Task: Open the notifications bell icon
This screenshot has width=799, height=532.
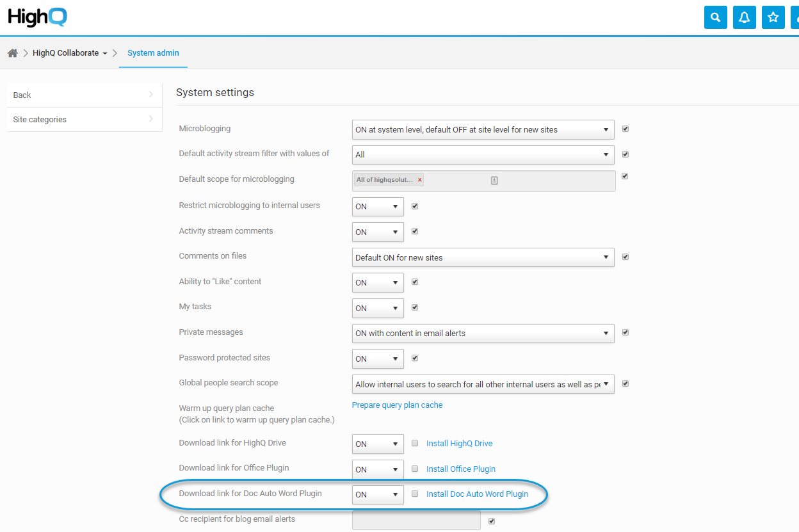Action: tap(744, 17)
